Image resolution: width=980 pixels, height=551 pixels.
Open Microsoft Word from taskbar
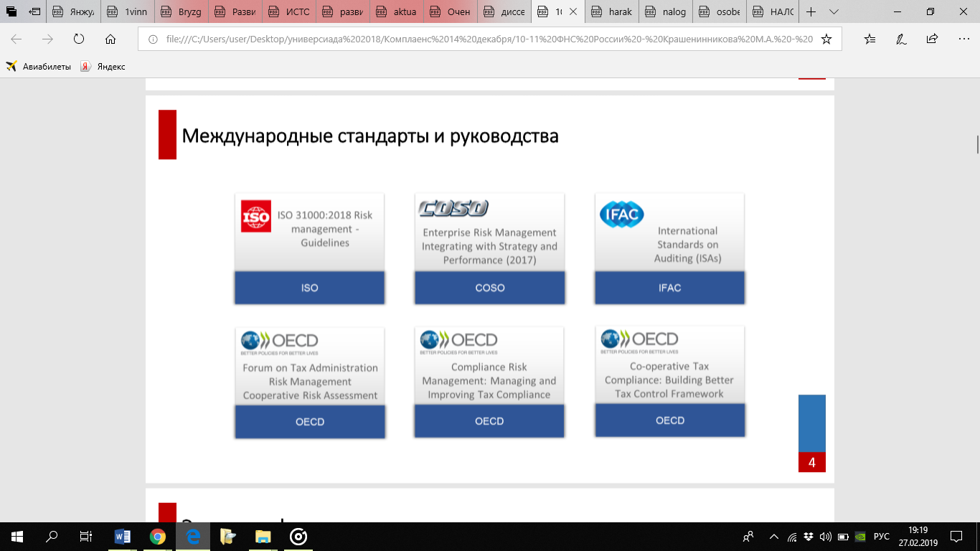click(x=122, y=536)
